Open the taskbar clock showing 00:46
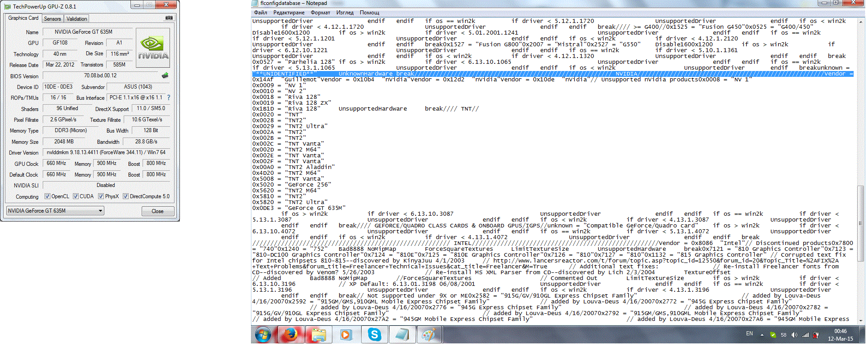868x347 pixels. pos(841,335)
